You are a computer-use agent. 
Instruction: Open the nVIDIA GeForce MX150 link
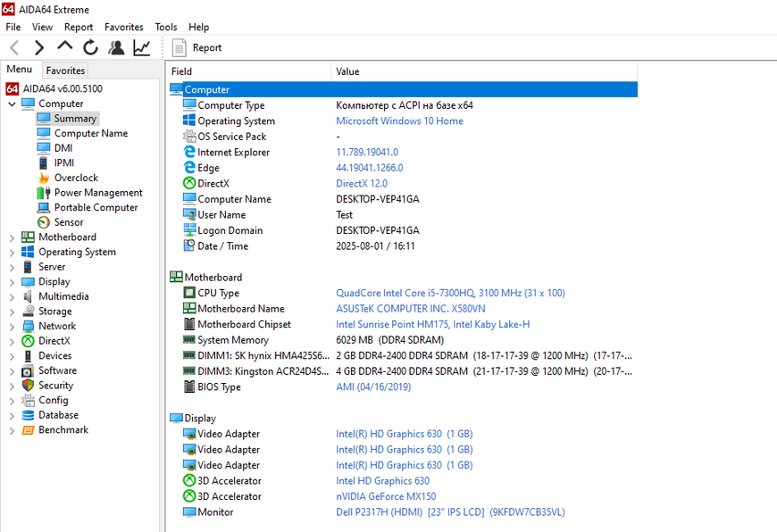(x=386, y=496)
